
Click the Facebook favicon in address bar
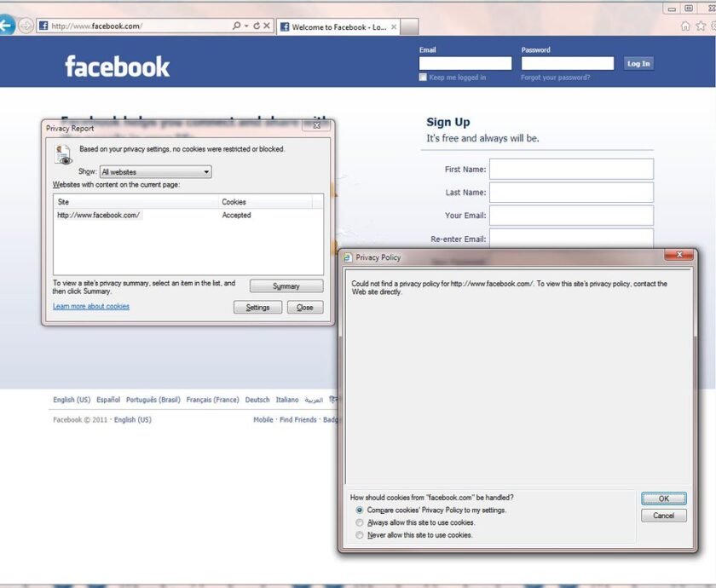pyautogui.click(x=43, y=26)
